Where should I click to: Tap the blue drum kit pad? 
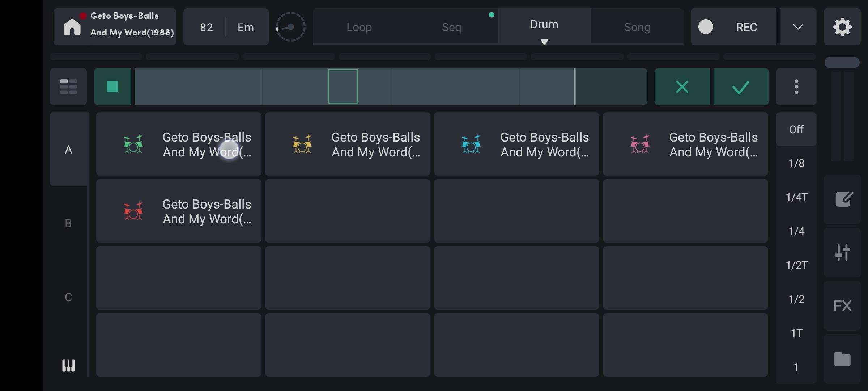516,144
